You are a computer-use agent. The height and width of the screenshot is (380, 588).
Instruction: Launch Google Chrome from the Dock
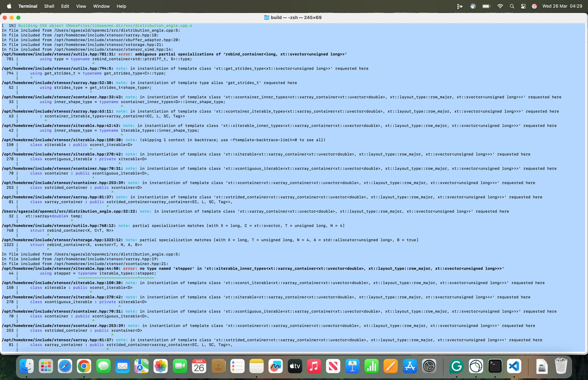[84, 366]
